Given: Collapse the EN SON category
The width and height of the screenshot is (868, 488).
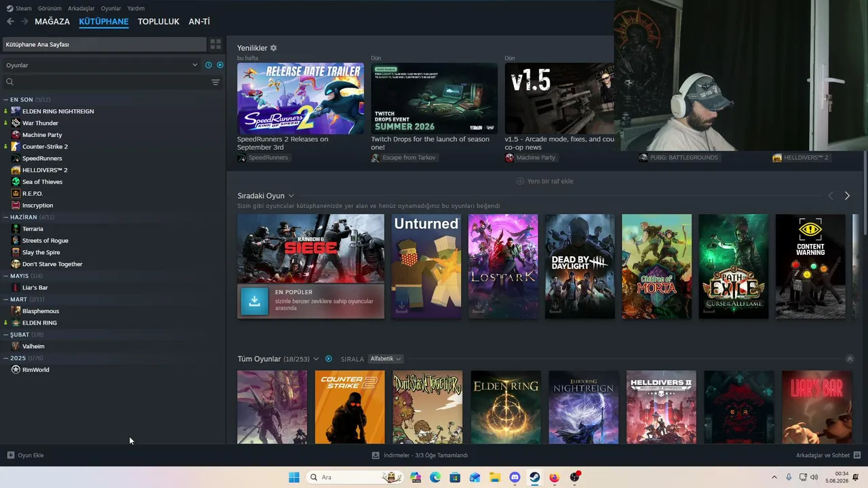Looking at the screenshot, I should [6, 100].
